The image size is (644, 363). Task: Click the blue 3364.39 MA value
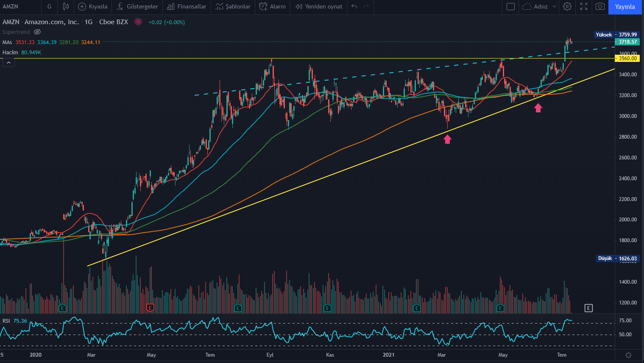point(47,42)
